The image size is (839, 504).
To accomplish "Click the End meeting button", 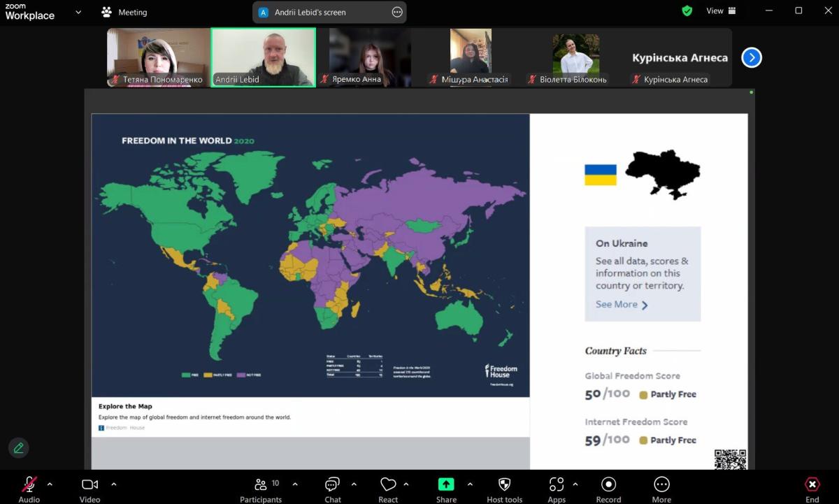I will click(x=812, y=489).
